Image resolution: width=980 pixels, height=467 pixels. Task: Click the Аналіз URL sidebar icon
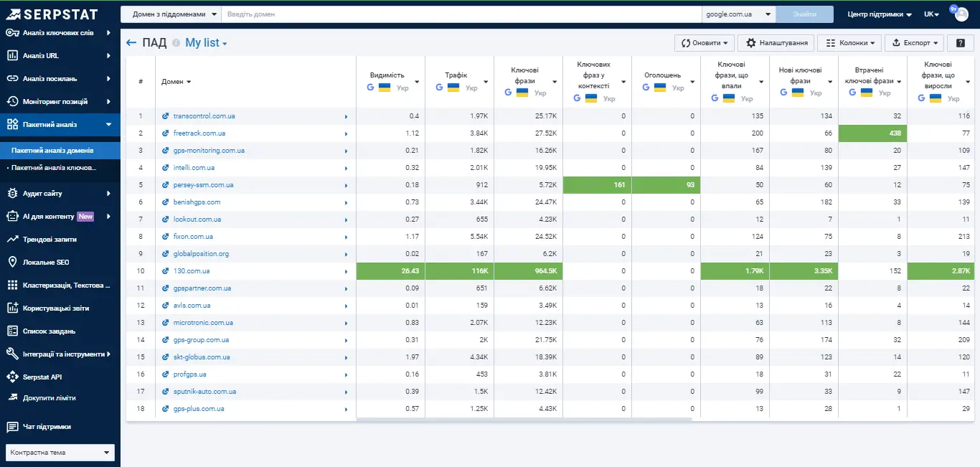tap(12, 56)
